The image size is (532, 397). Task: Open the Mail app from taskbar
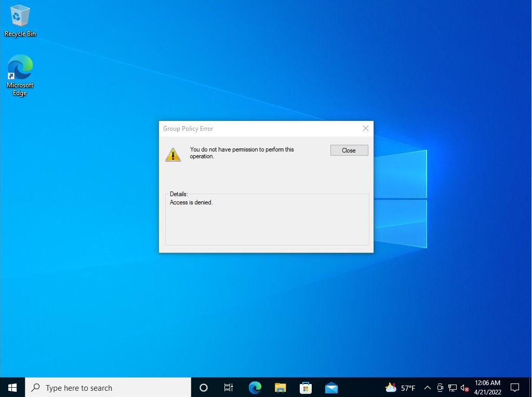[x=331, y=388]
